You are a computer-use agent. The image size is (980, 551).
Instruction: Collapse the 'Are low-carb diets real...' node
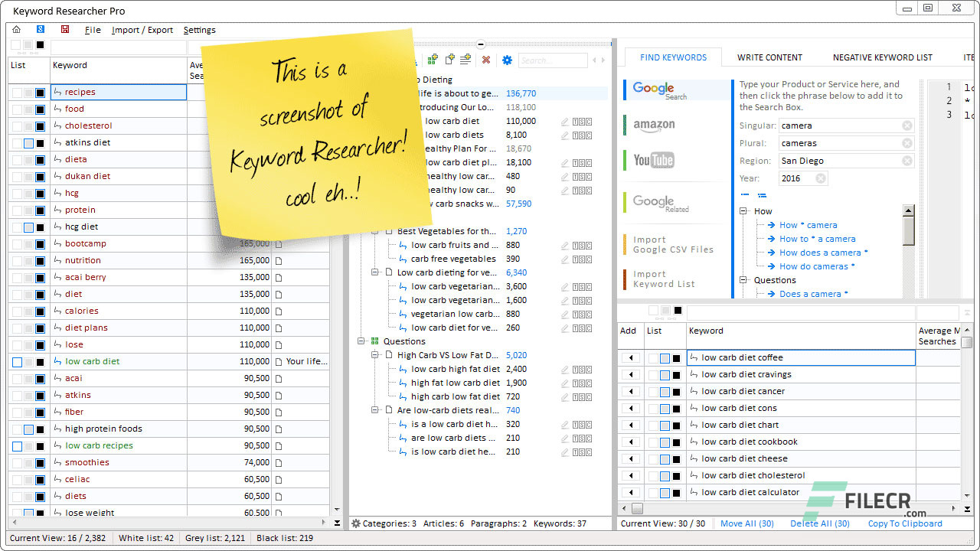coord(375,410)
